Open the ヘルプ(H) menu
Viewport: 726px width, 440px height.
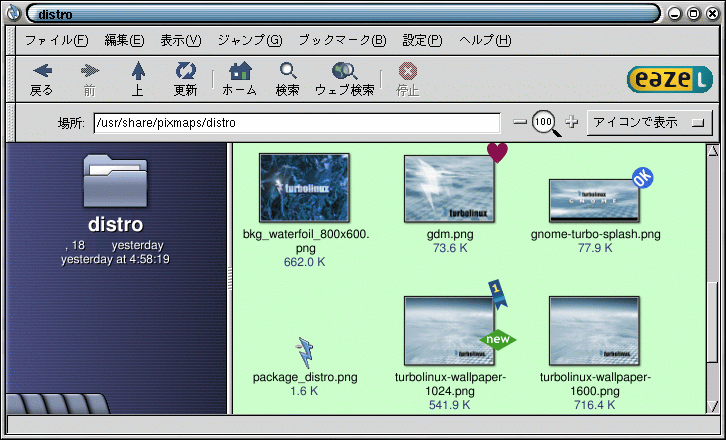(485, 41)
